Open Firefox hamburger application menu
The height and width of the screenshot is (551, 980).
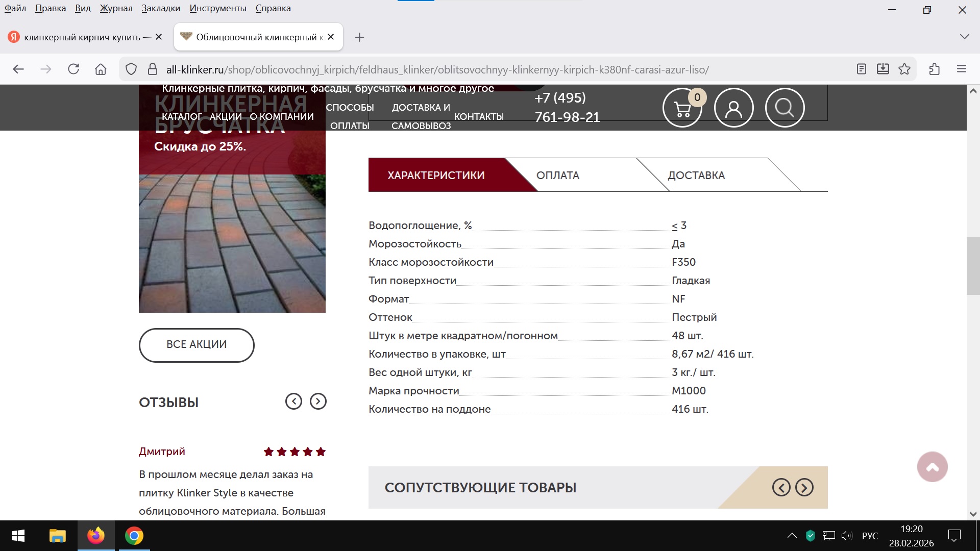coord(962,69)
